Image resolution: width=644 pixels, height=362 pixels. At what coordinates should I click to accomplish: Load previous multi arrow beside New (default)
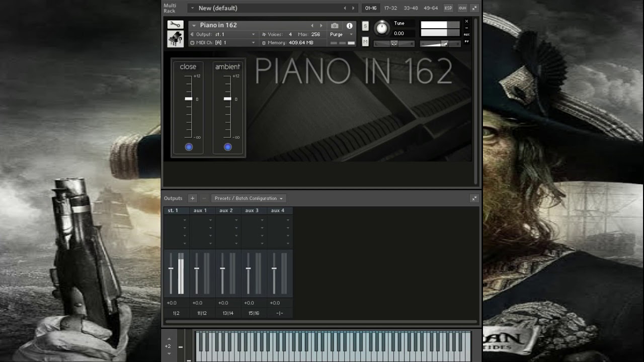point(345,8)
